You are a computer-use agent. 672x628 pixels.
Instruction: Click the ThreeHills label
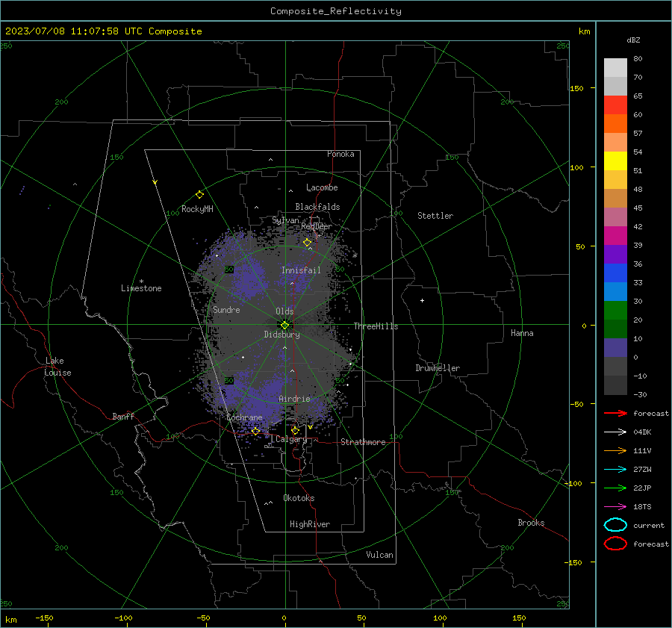[x=376, y=326]
